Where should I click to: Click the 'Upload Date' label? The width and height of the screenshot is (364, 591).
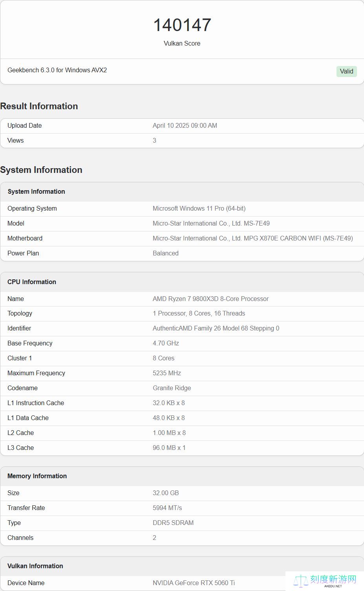(24, 126)
